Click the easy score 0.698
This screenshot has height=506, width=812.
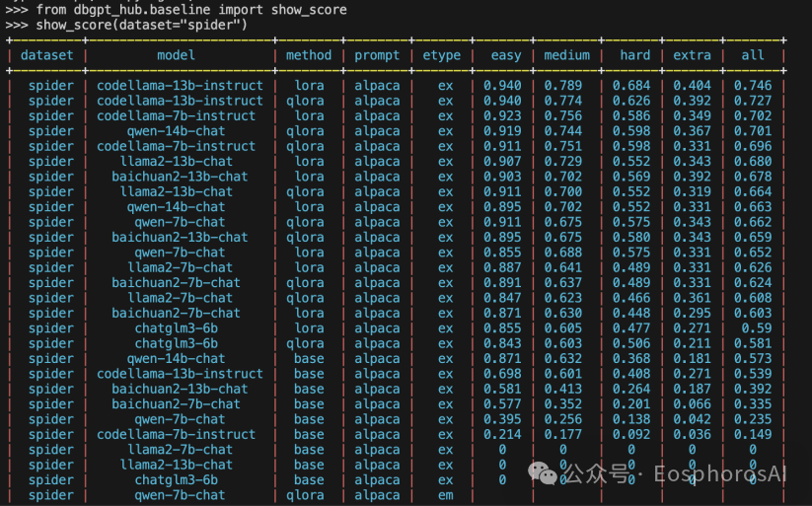pos(502,374)
